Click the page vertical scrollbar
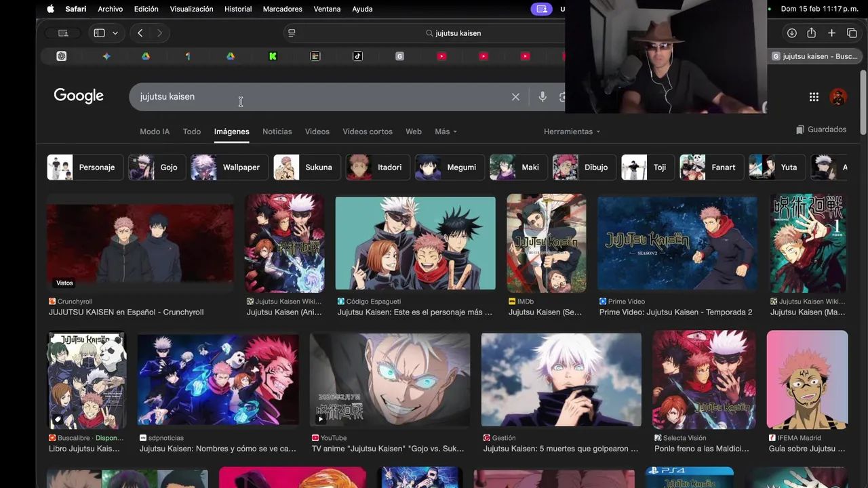This screenshot has height=488, width=868. tap(863, 102)
